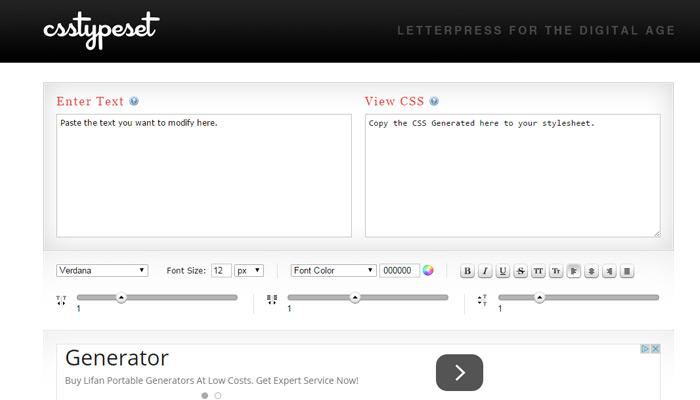Image resolution: width=700 pixels, height=400 pixels.
Task: Click the csstypeset logo
Action: tap(101, 30)
